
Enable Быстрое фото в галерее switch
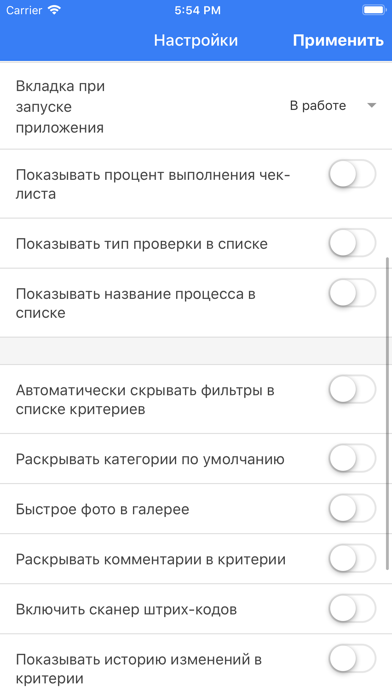pyautogui.click(x=352, y=509)
